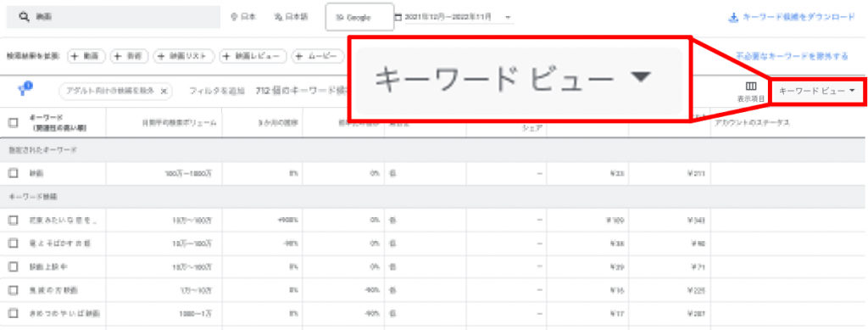The image size is (868, 330).
Task: Click the calendar icon beside the date range
Action: coord(398,17)
